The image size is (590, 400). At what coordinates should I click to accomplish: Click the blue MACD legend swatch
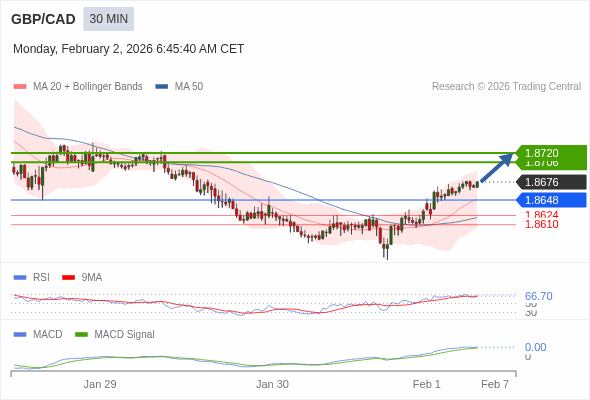[x=20, y=335]
